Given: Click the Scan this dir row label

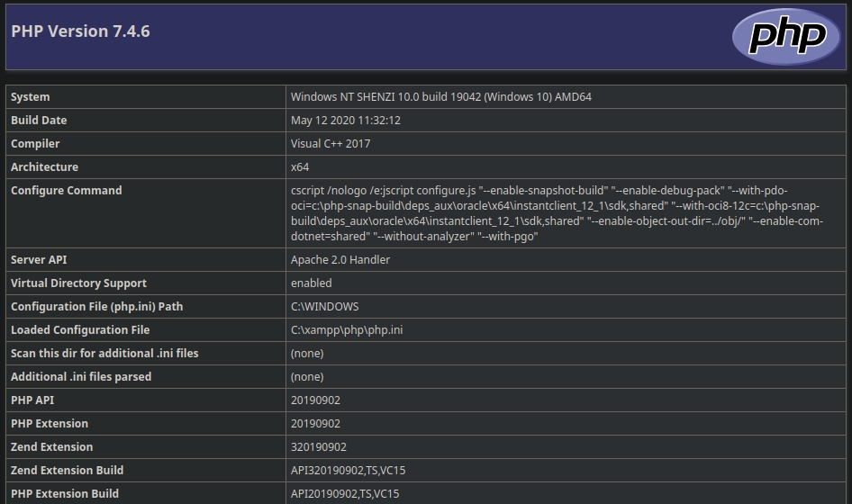Looking at the screenshot, I should pos(104,354).
